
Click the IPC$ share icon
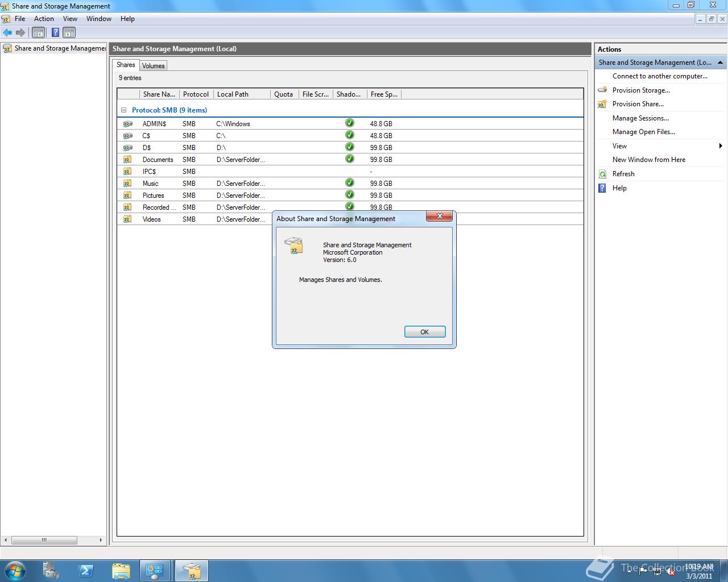tap(127, 171)
